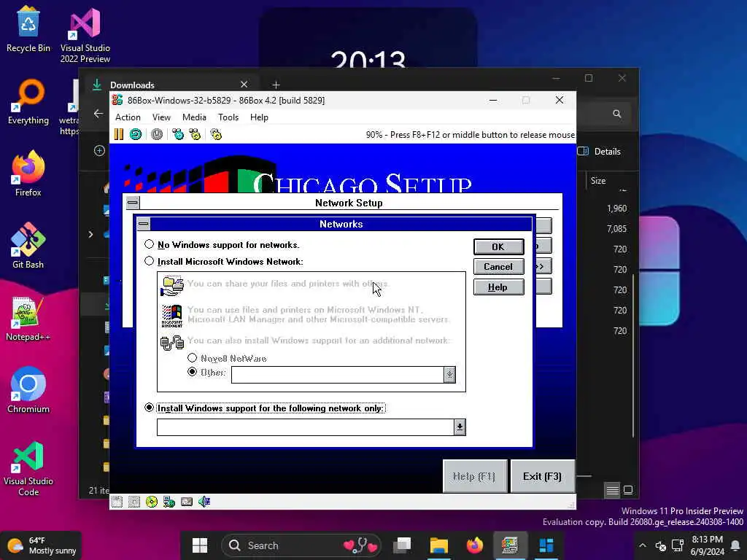
Task: Open the Recycle Bin desktop icon
Action: tap(28, 29)
